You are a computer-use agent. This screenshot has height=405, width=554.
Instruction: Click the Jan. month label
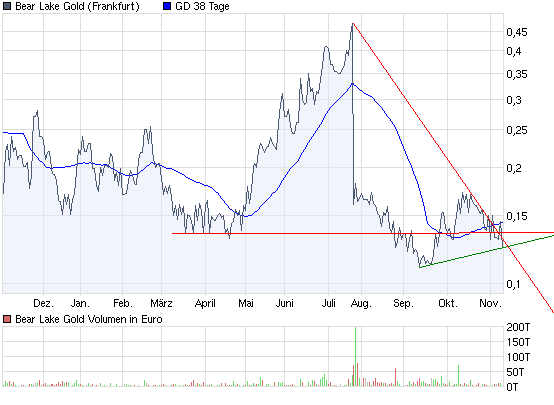[80, 303]
